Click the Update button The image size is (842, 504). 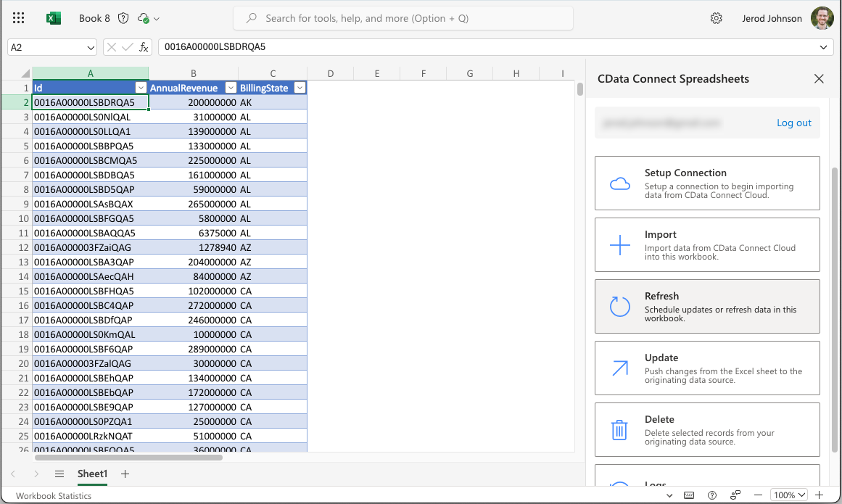coord(707,368)
